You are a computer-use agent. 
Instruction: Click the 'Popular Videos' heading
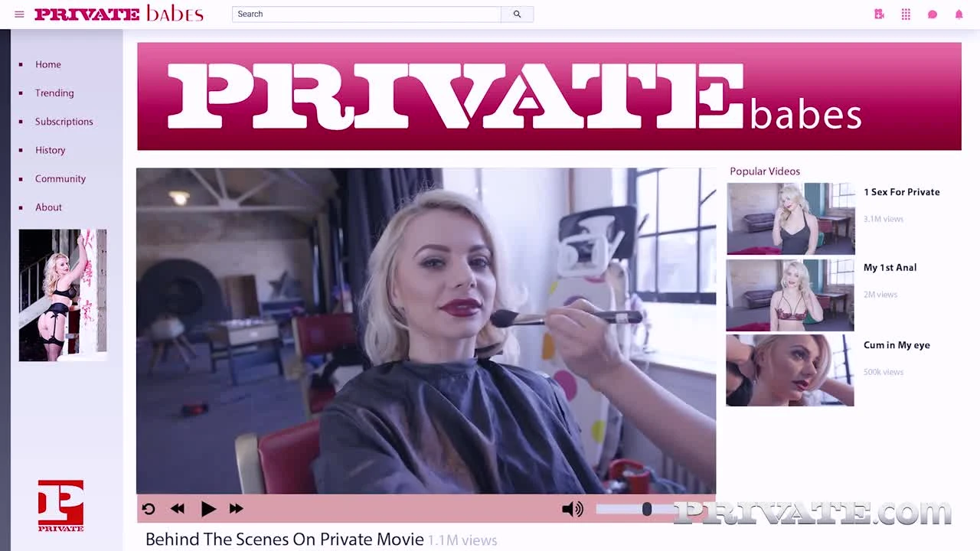pos(765,171)
